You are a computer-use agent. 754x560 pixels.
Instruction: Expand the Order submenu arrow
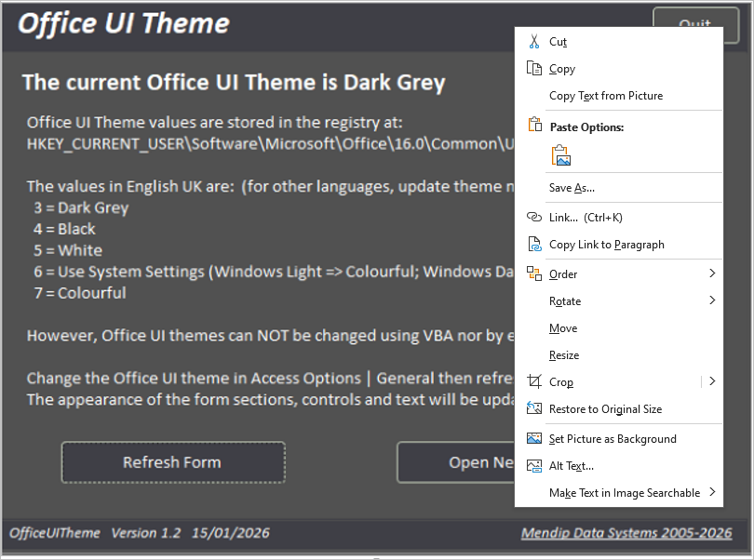click(x=712, y=273)
